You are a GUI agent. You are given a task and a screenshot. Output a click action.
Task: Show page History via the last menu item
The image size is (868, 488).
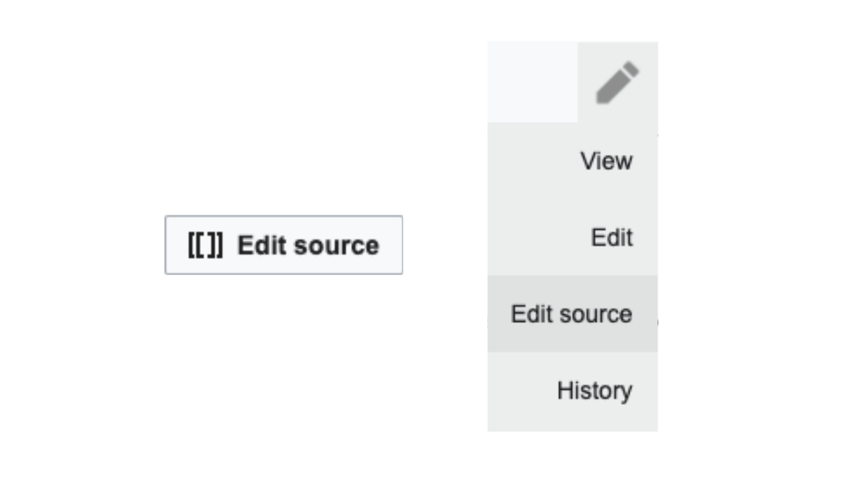(x=594, y=390)
